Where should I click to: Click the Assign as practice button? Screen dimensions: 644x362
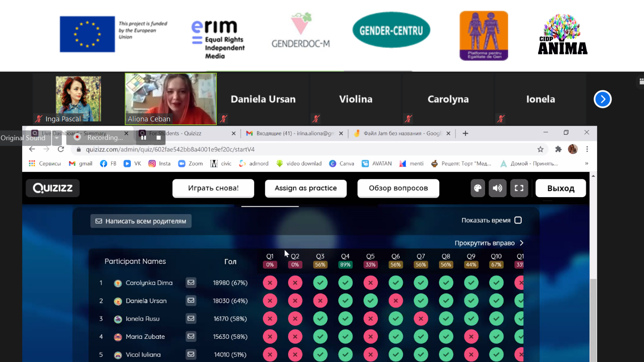[x=306, y=188]
